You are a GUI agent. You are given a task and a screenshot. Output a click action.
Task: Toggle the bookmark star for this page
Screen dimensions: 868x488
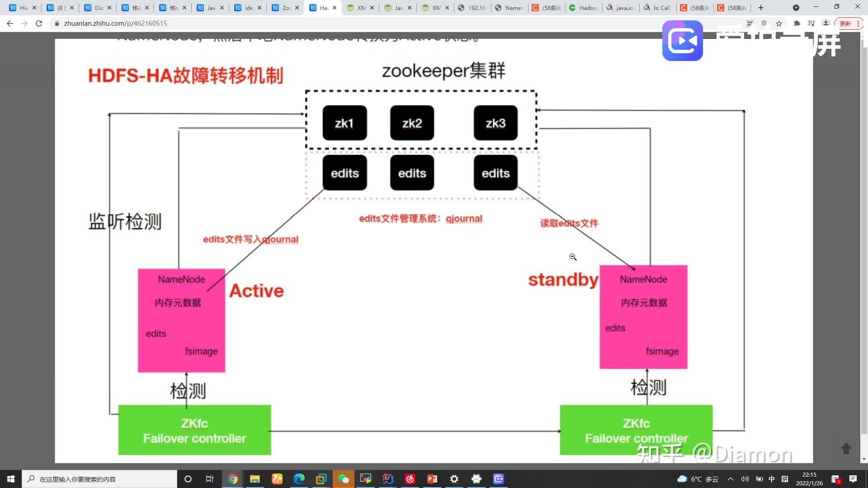tap(779, 23)
